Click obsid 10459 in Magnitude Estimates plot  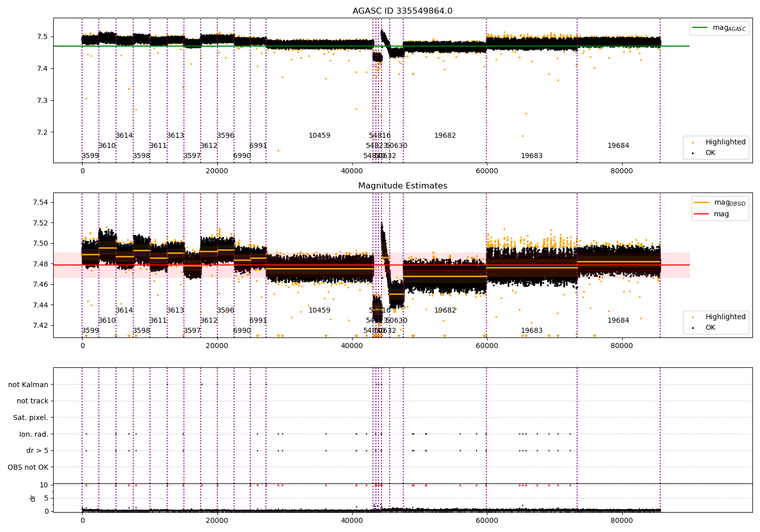319,311
